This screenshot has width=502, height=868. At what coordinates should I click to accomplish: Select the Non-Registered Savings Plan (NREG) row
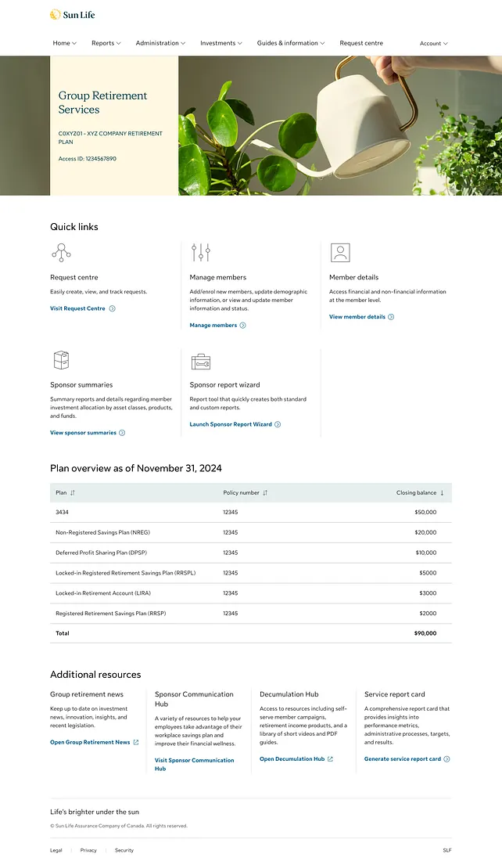click(x=251, y=532)
